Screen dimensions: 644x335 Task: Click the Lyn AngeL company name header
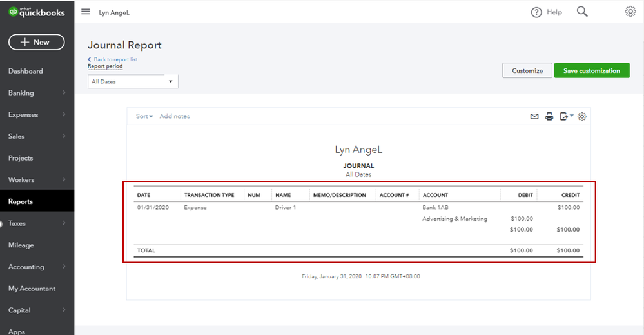pyautogui.click(x=114, y=13)
